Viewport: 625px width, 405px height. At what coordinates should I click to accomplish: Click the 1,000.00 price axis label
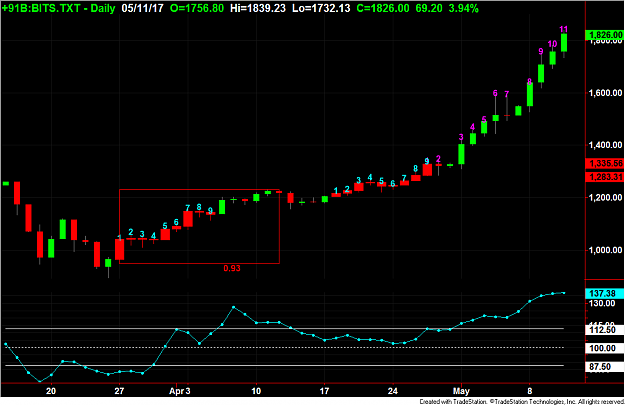pyautogui.click(x=605, y=250)
